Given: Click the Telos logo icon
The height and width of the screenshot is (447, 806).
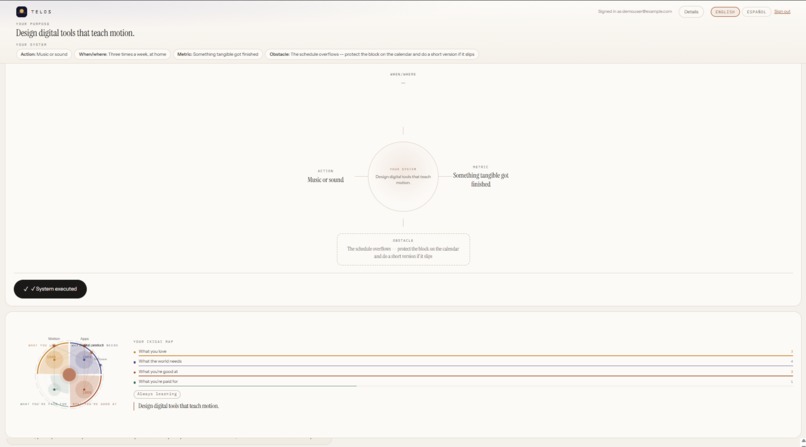Looking at the screenshot, I should click(21, 11).
